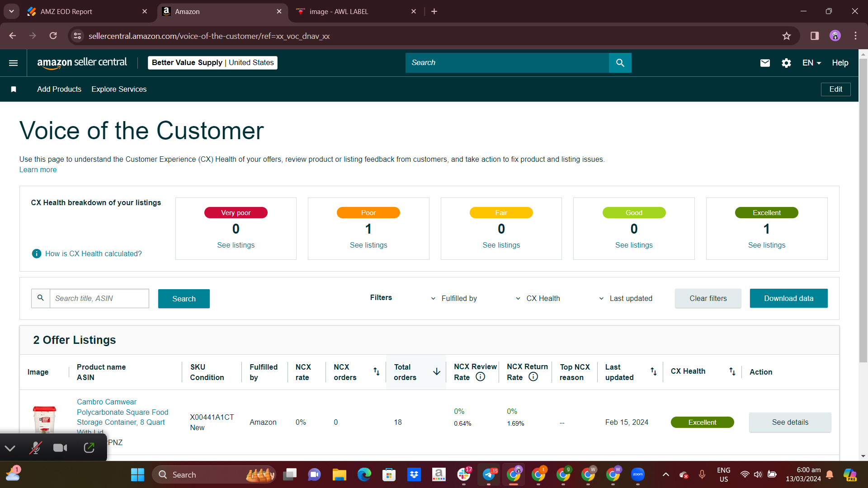Toggle the browser side panel icon
The height and width of the screenshot is (488, 868).
(815, 36)
